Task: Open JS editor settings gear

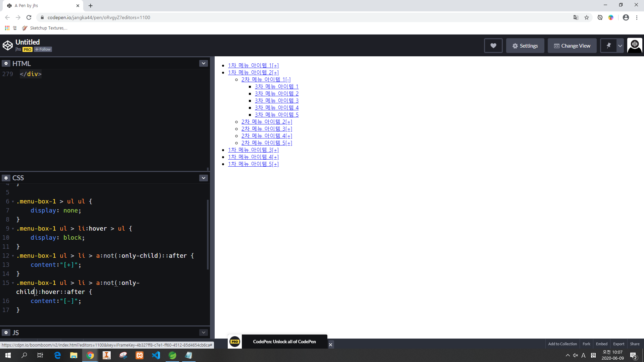Action: click(x=6, y=333)
